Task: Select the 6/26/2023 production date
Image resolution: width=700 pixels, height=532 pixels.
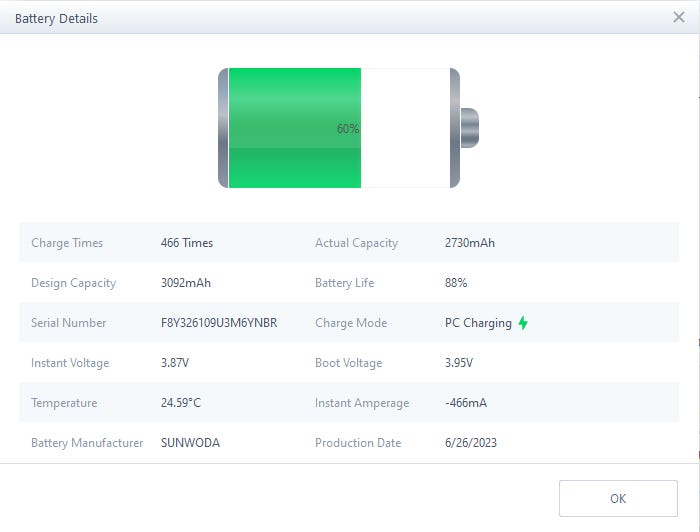Action: (x=471, y=443)
